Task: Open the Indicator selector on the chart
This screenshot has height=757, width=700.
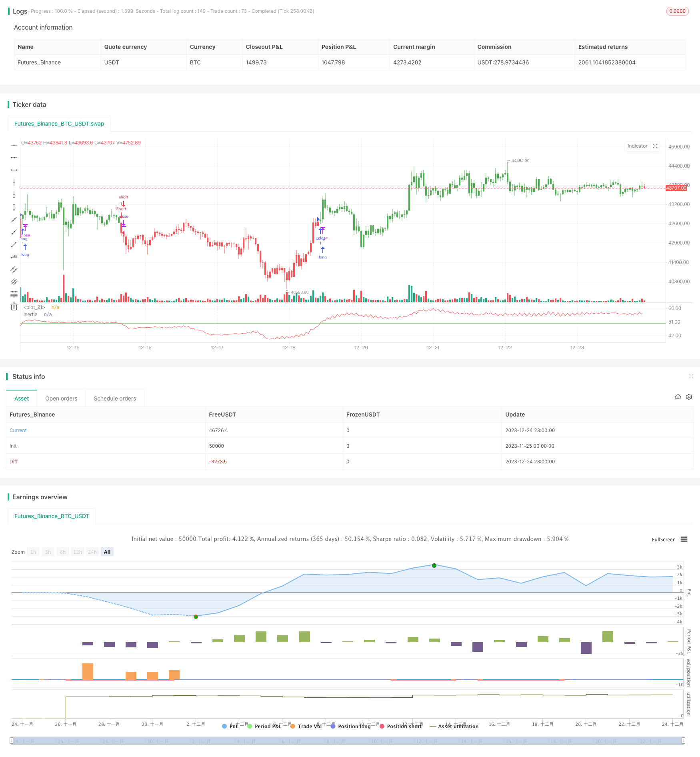Action: [x=637, y=146]
